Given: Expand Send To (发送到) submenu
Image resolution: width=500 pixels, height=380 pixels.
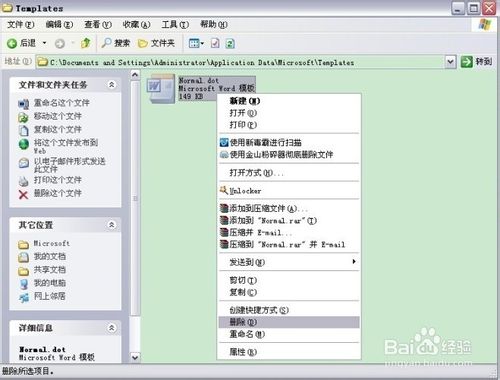Looking at the screenshot, I should [289, 262].
